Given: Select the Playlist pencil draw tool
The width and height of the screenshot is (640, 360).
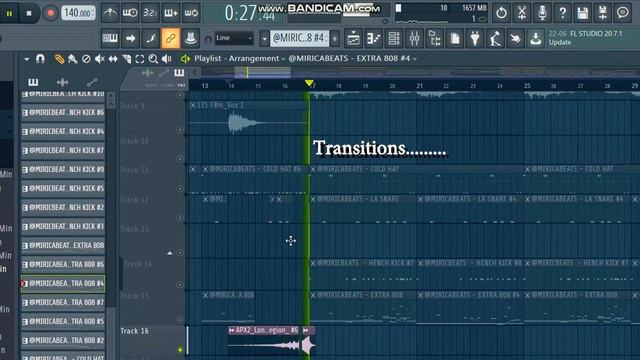Looking at the screenshot, I should click(x=59, y=59).
